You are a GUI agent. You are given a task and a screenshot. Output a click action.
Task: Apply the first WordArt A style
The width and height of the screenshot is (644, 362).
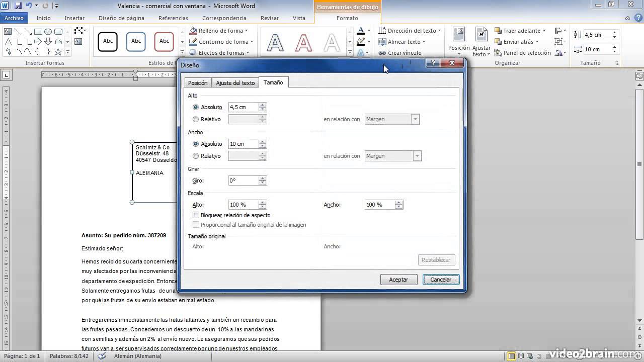tap(275, 43)
